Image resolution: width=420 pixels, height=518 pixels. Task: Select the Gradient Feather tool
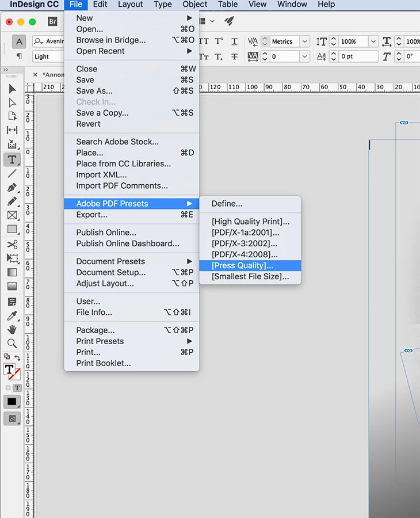tap(12, 286)
